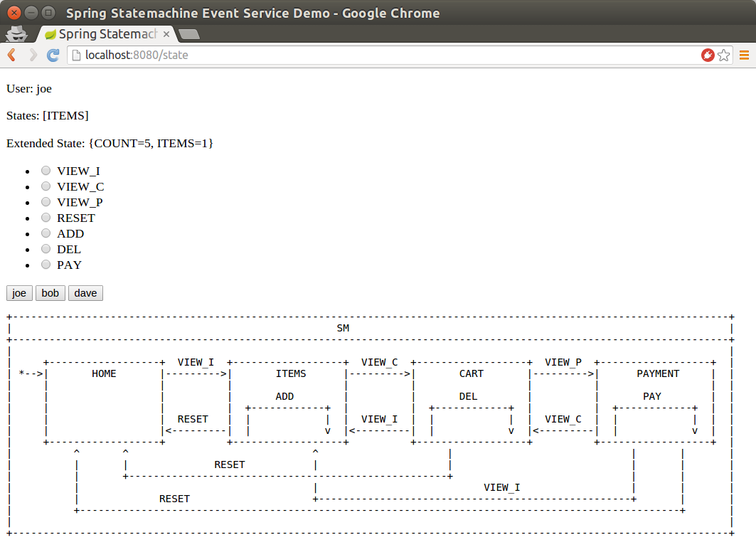Switch user with the bob button

[x=50, y=293]
